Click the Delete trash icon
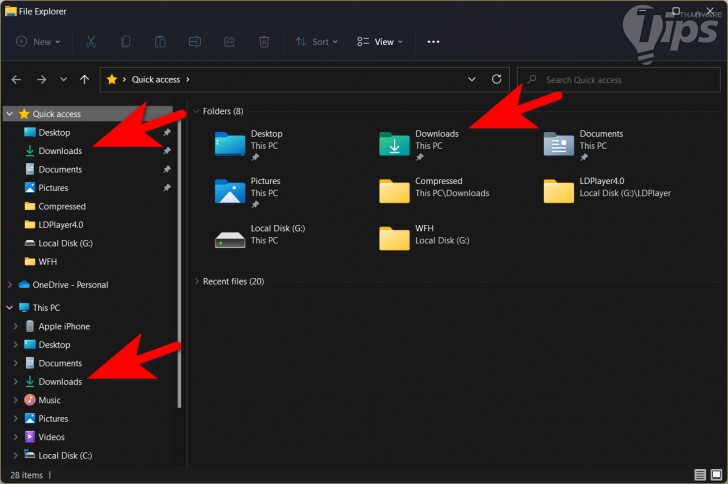The width and height of the screenshot is (728, 484). [x=264, y=42]
